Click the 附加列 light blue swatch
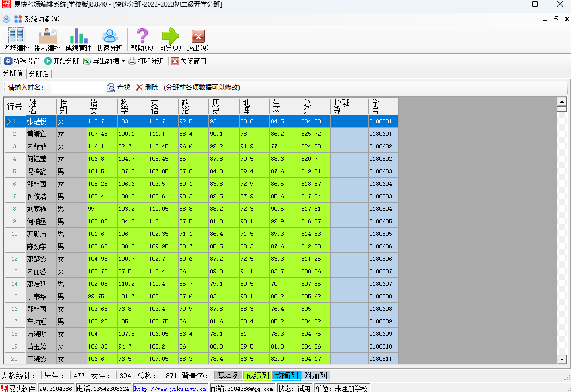The width and height of the screenshot is (571, 392). pyautogui.click(x=315, y=376)
